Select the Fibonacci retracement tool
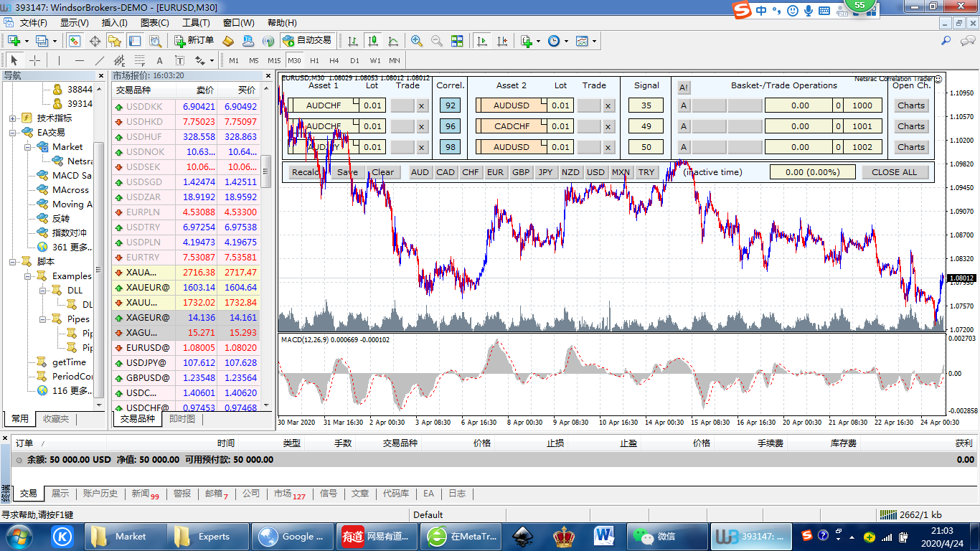The width and height of the screenshot is (980, 551). [140, 60]
